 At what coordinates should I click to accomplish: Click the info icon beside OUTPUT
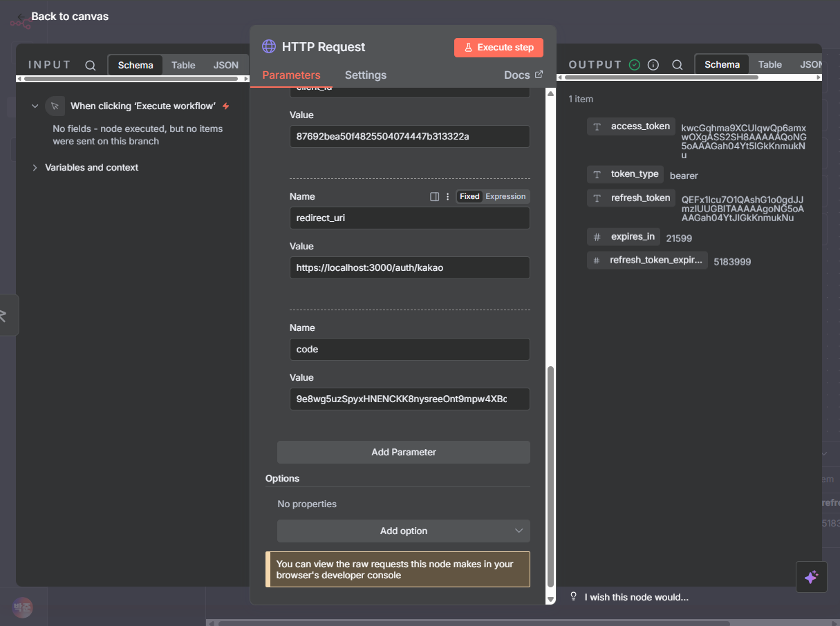coord(653,65)
